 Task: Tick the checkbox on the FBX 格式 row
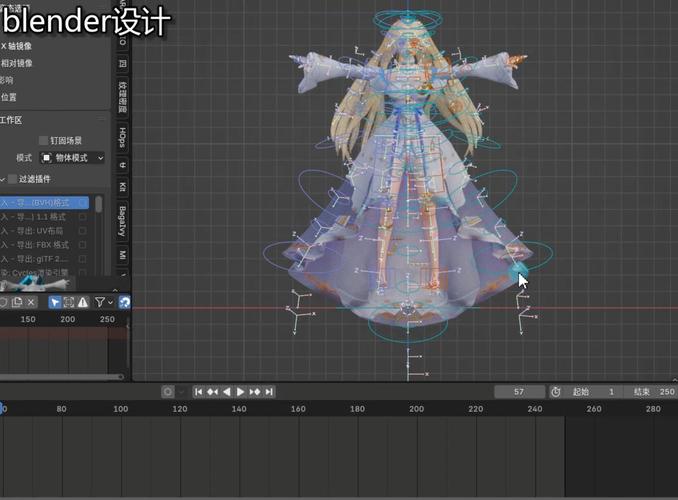82,245
